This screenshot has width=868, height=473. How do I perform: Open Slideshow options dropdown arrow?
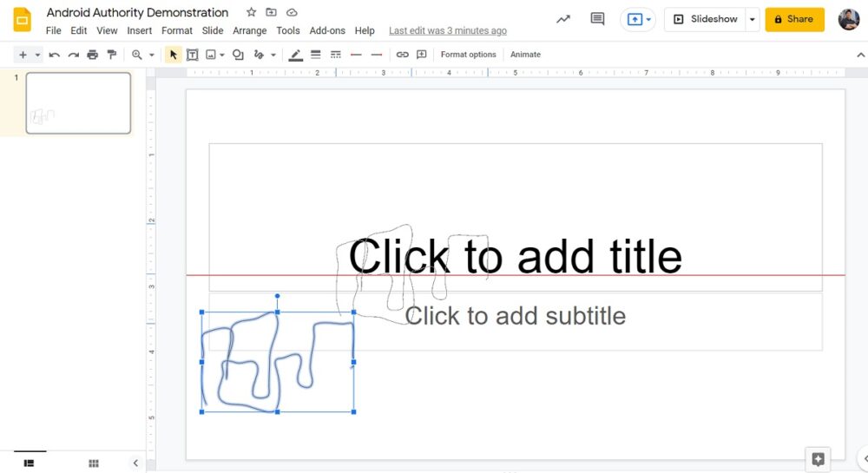point(752,19)
